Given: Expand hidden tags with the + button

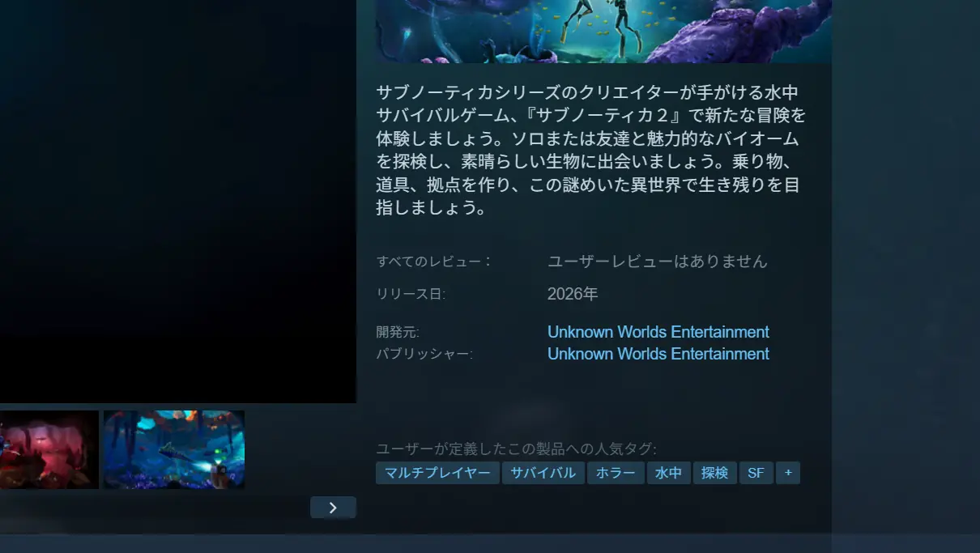Looking at the screenshot, I should coord(788,473).
